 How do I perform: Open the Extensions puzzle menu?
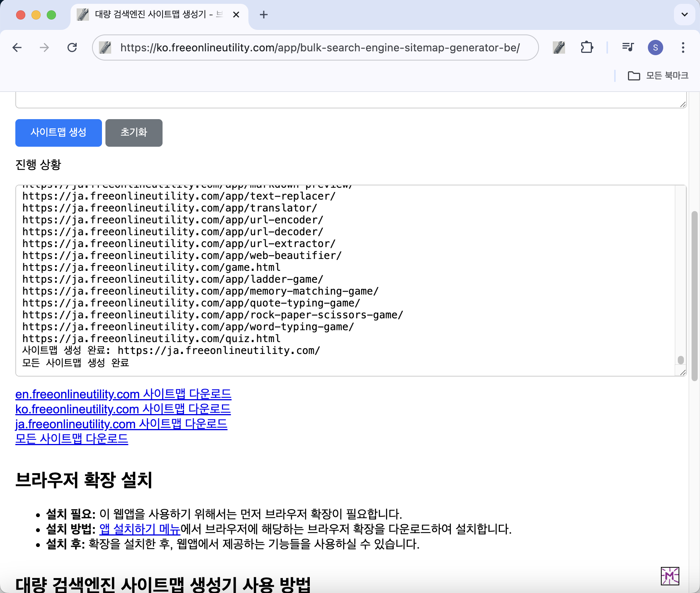pos(587,48)
